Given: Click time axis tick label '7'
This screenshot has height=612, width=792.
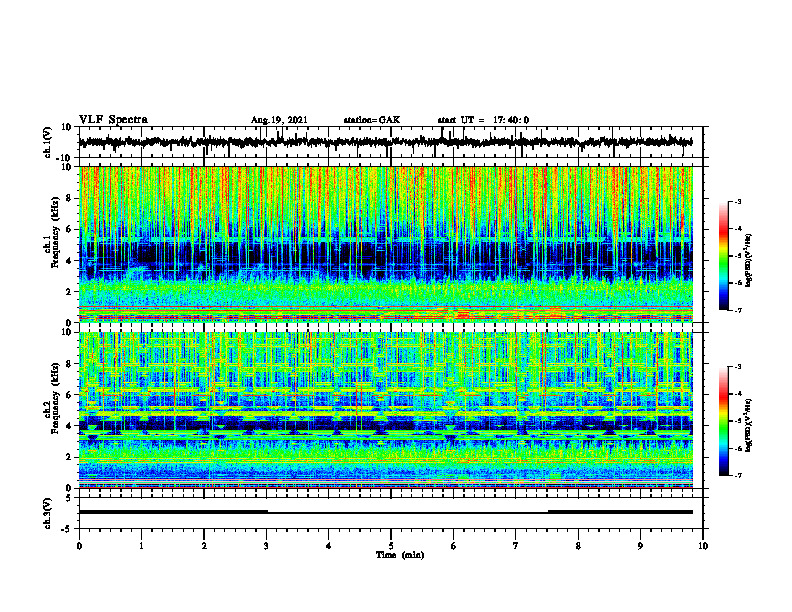Looking at the screenshot, I should (x=516, y=546).
